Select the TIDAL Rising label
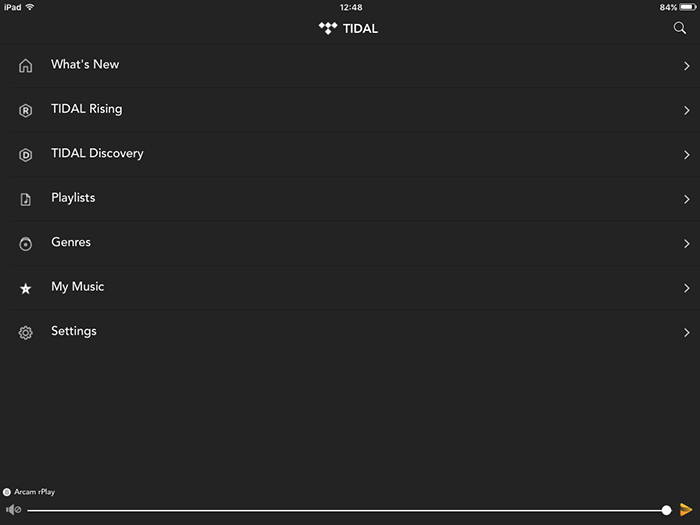700x525 pixels. point(87,109)
